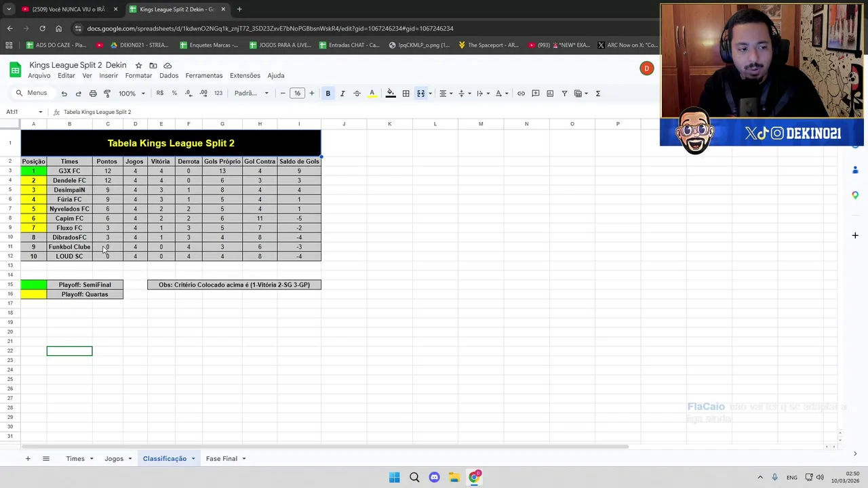Screen dimensions: 868x488
Task: Insert comment icon
Action: tap(536, 94)
